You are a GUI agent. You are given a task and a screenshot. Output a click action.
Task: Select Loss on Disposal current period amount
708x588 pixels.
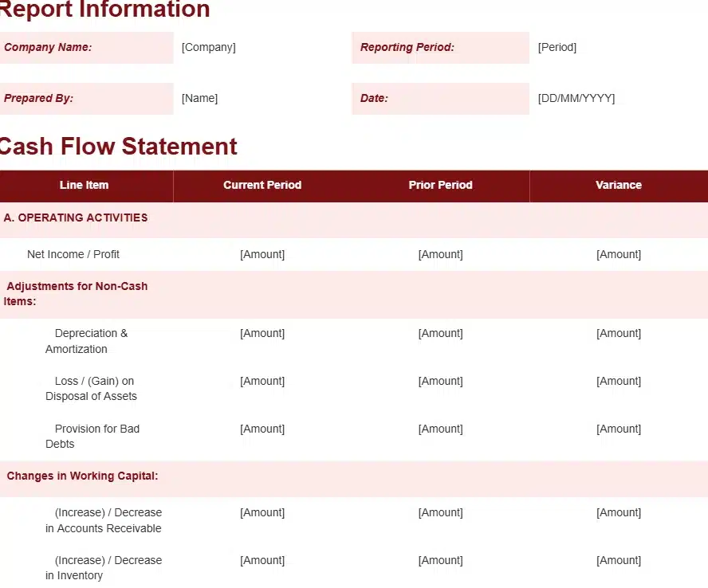[x=262, y=381]
